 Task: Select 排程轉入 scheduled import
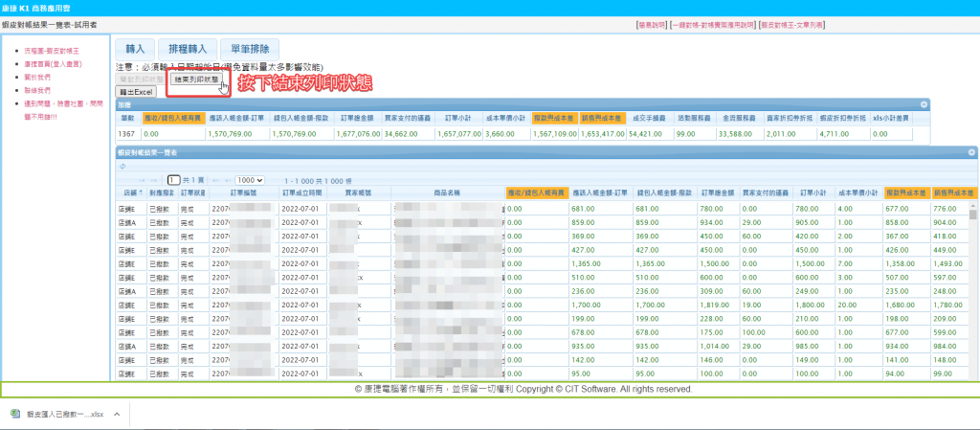click(187, 47)
